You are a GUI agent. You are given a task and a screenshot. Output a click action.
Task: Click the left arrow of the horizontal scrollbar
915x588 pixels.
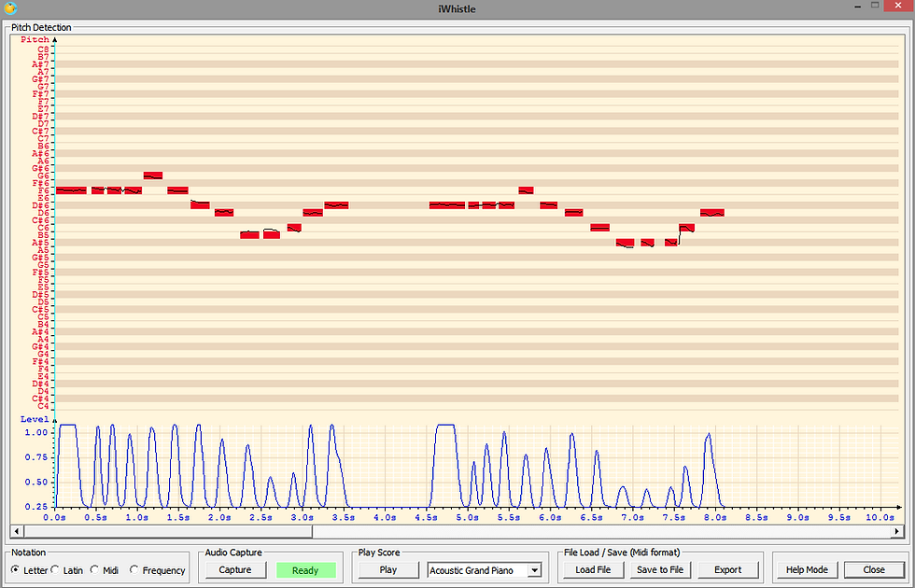click(17, 531)
